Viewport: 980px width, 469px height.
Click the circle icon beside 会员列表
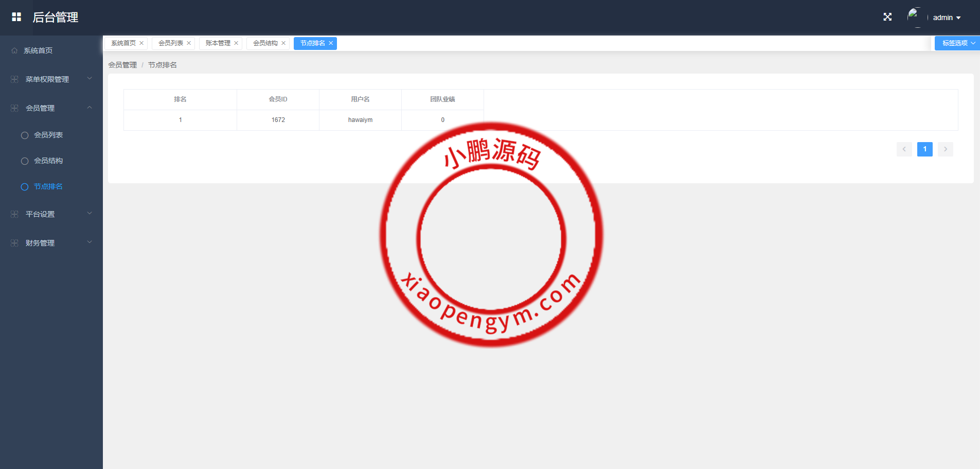click(x=25, y=135)
